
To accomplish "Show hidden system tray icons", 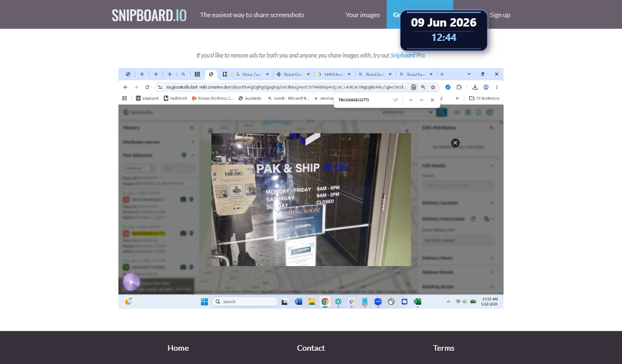I will 448,301.
